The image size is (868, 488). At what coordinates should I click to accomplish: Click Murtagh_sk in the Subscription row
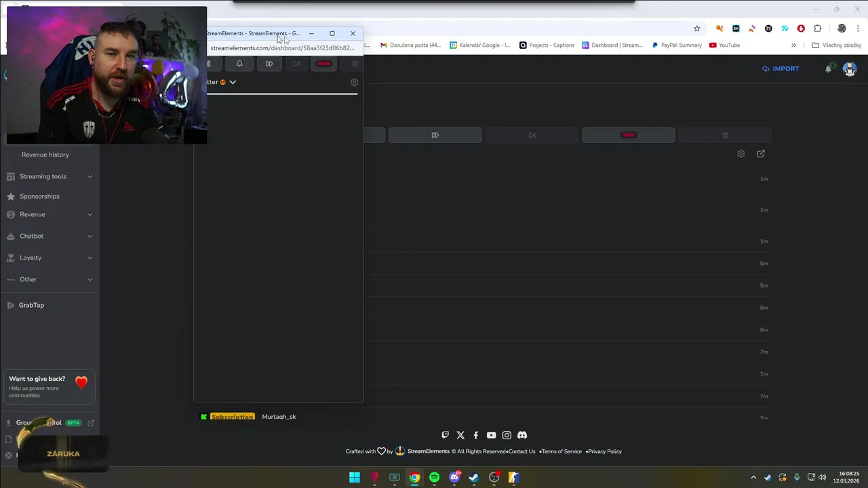point(279,417)
